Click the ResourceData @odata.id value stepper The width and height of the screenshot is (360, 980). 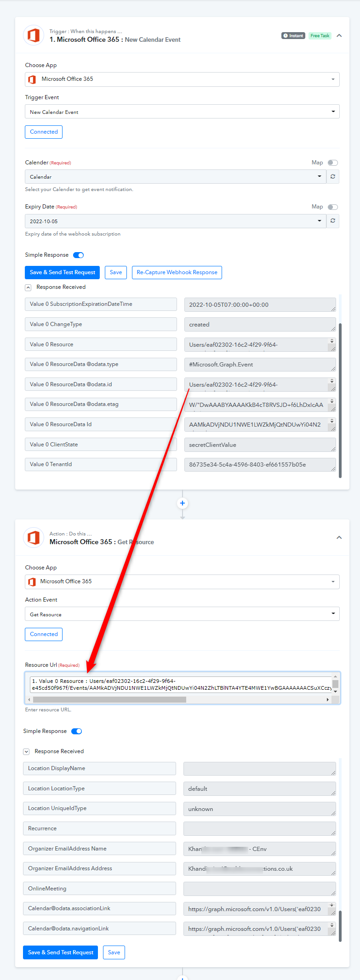click(x=332, y=381)
